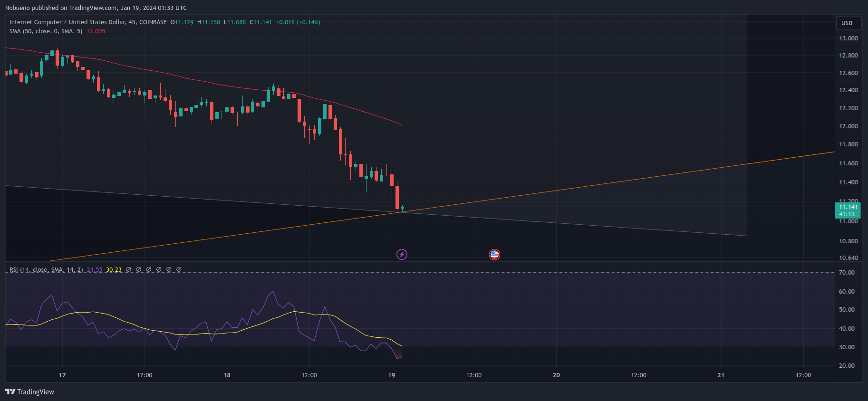
Task: Click the change value +0.016 (+0.14%)
Action: tap(298, 22)
